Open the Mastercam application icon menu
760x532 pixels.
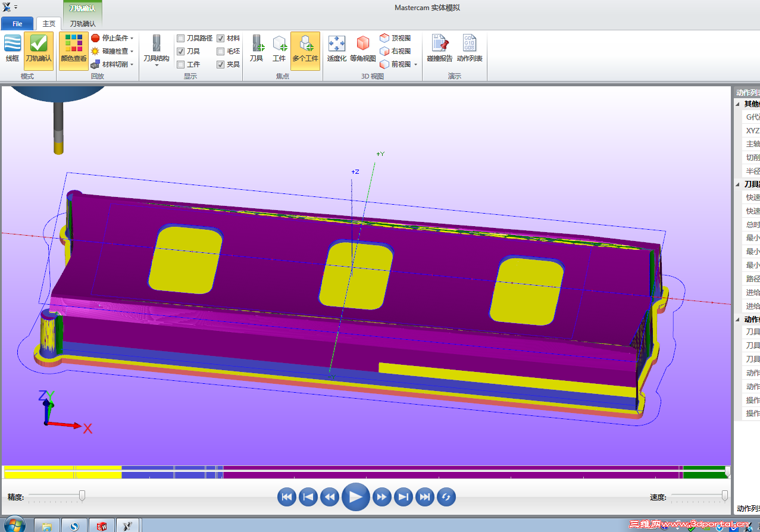pyautogui.click(x=6, y=7)
